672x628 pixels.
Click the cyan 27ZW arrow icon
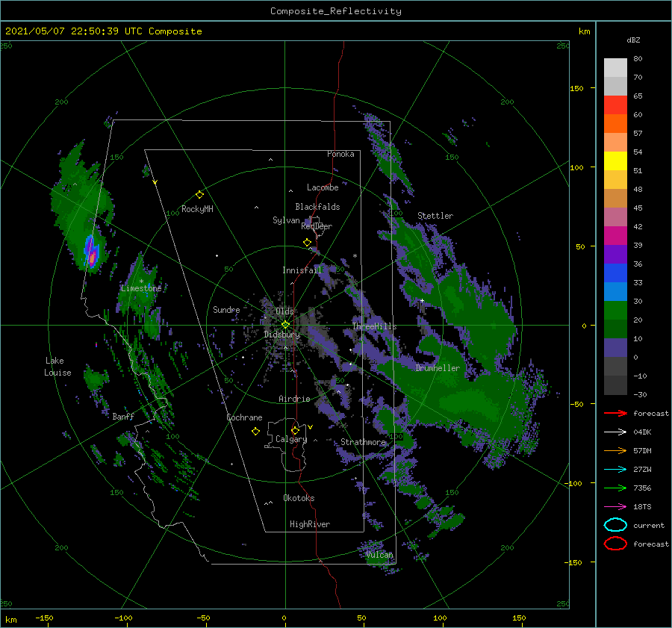point(615,470)
